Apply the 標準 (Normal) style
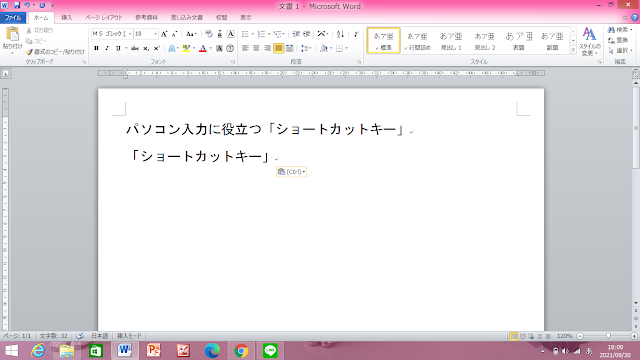This screenshot has width=640, height=360. click(x=383, y=40)
